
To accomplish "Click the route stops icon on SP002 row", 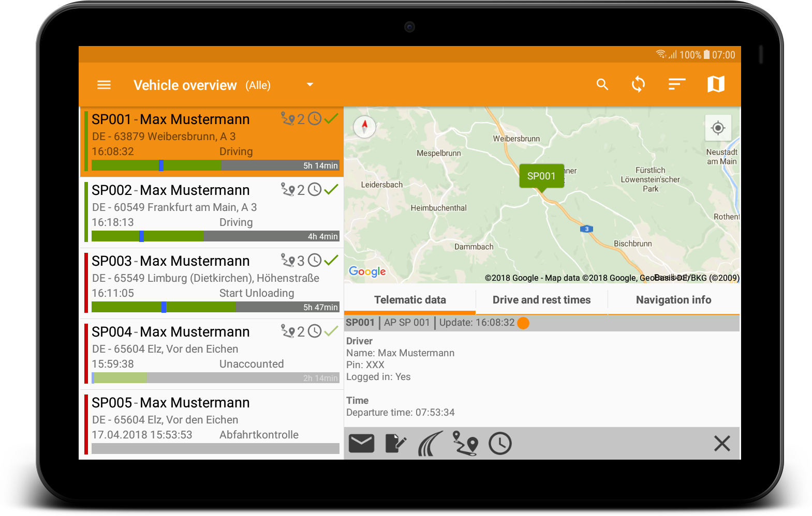I will click(x=288, y=190).
